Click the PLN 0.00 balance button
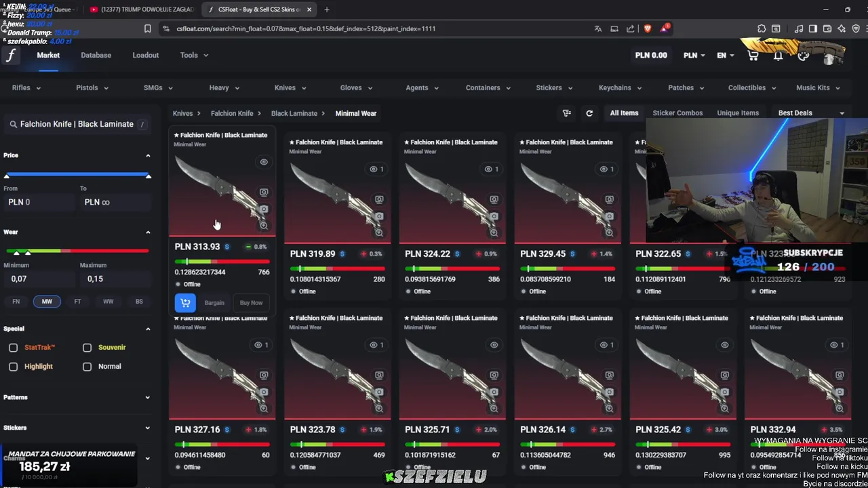This screenshot has width=868, height=488. (651, 56)
